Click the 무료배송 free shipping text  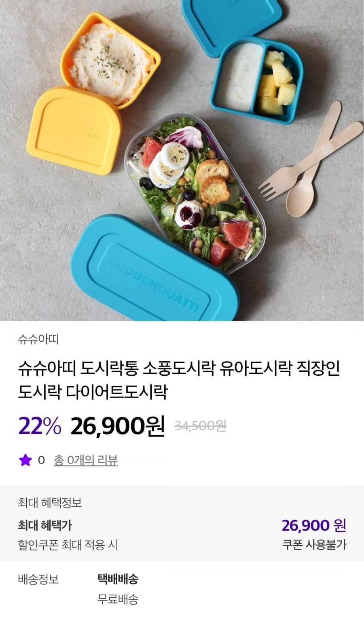tap(118, 599)
